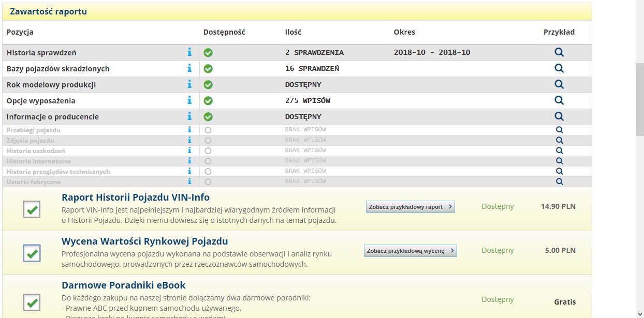Viewport: 644px width, 318px height.
Task: Open Wycena Wartości Rynkowej Pojazdu heading
Action: point(145,241)
